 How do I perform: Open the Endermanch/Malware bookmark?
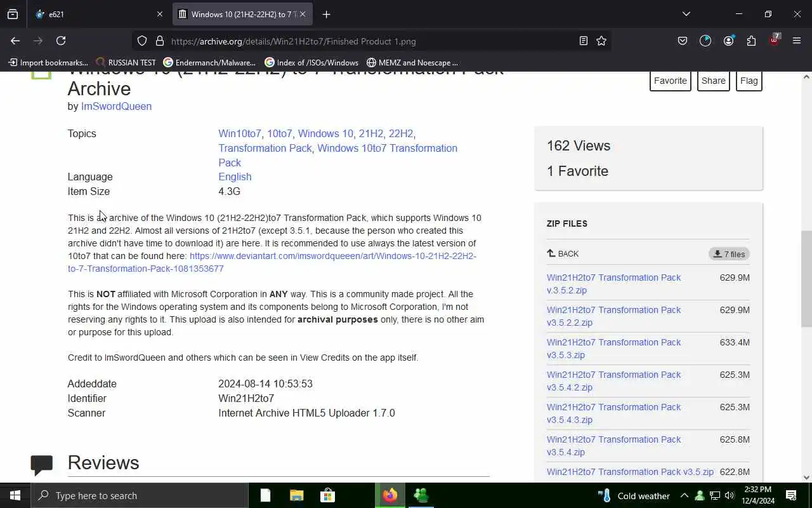pyautogui.click(x=209, y=62)
